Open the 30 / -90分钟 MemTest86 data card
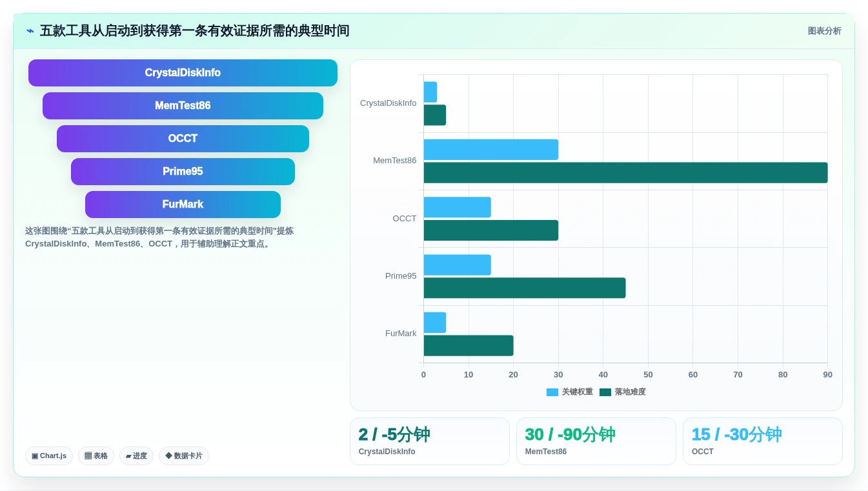 click(x=596, y=441)
